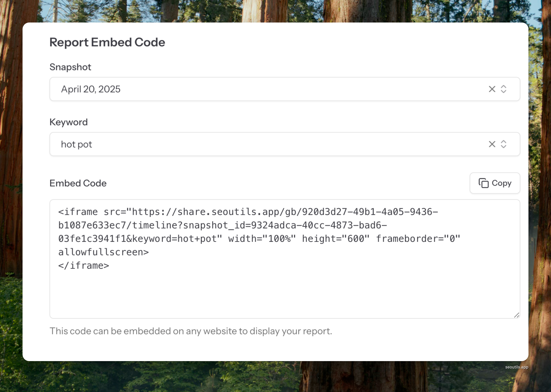Click the 'Snapshot' field label

pyautogui.click(x=70, y=67)
